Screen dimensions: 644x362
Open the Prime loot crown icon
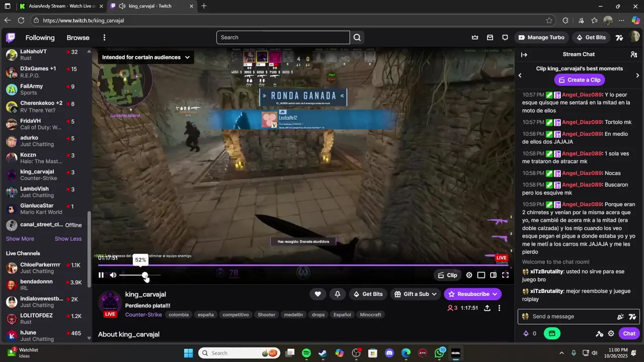[x=474, y=37]
